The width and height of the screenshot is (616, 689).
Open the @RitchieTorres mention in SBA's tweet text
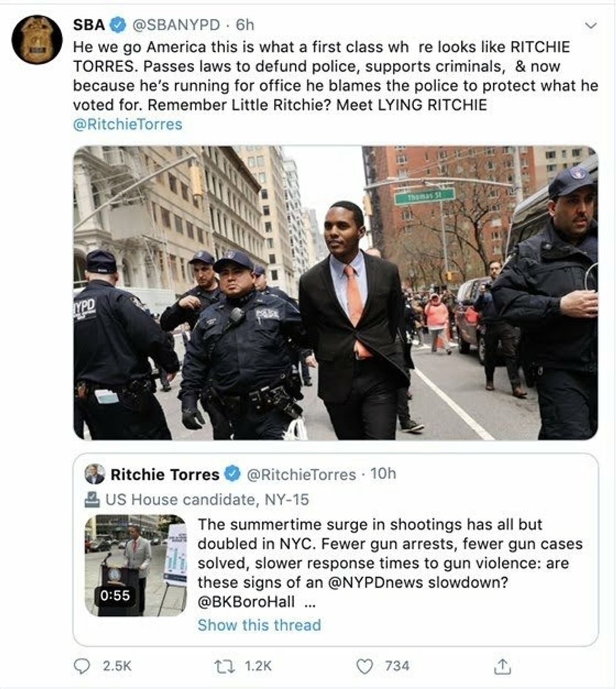[x=128, y=124]
